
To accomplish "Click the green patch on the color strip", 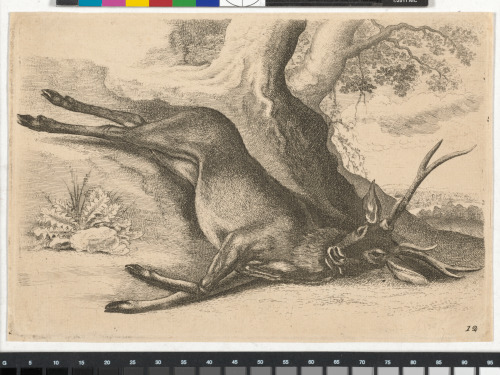I will pyautogui.click(x=184, y=3).
